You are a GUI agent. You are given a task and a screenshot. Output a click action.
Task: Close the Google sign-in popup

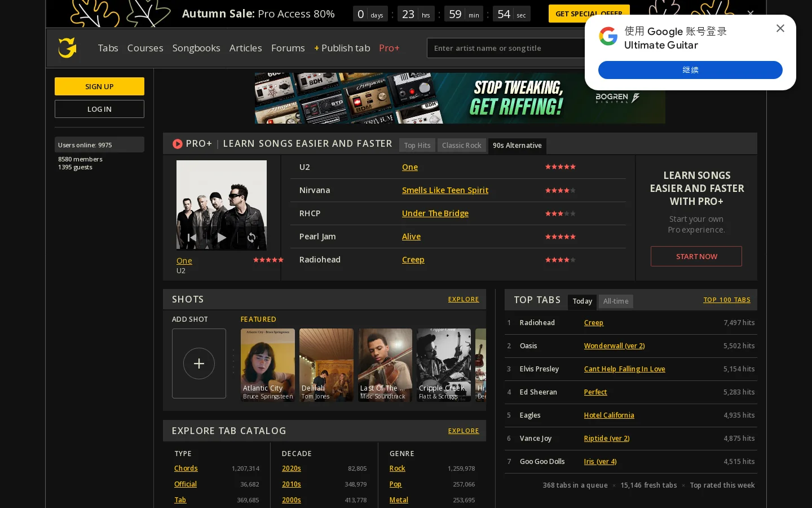[780, 28]
